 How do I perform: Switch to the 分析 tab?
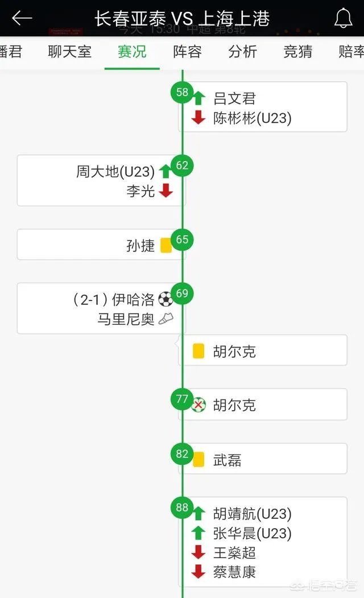click(x=242, y=51)
